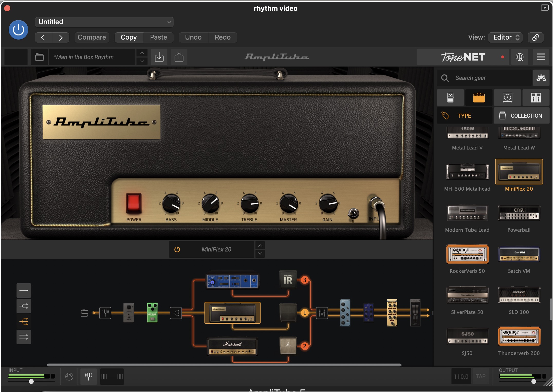This screenshot has width=553, height=392.
Task: Select the rack effects gear category
Action: coord(536,98)
